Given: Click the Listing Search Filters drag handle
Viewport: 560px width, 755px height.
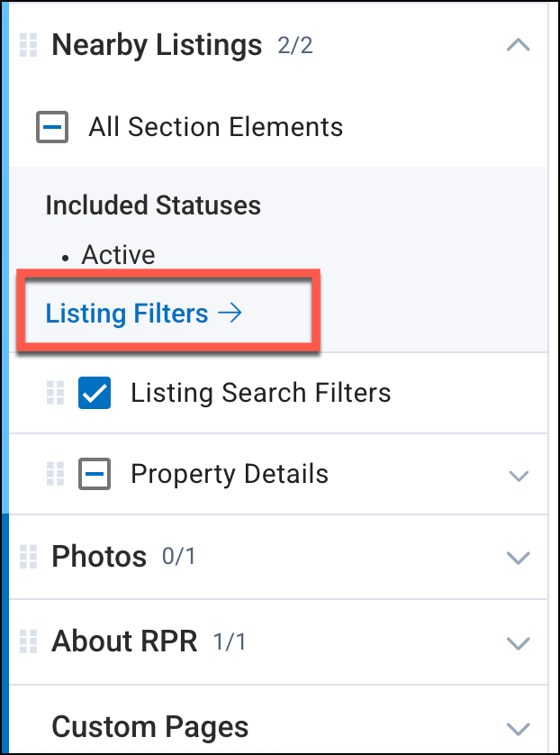Looking at the screenshot, I should pyautogui.click(x=55, y=393).
